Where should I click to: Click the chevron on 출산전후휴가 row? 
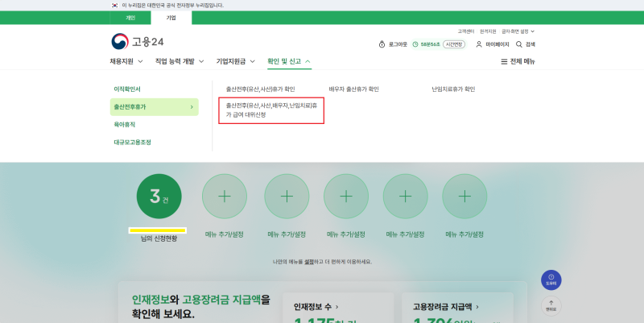coord(192,107)
